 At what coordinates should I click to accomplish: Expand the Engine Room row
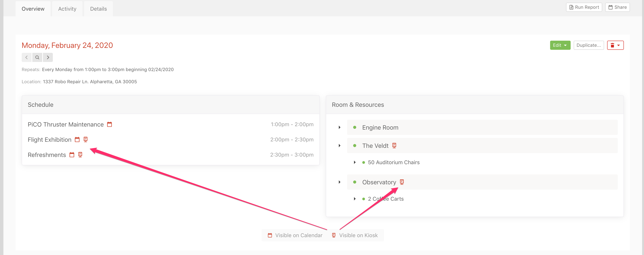[339, 127]
